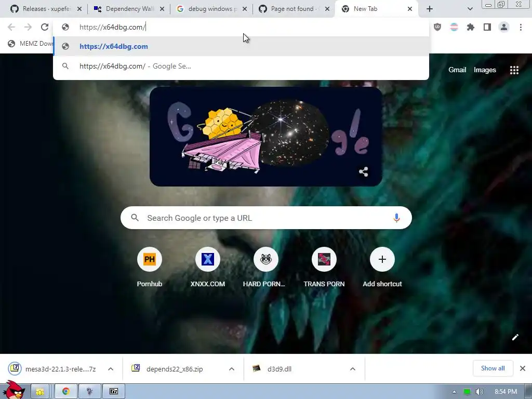Click the Google doodle image

click(x=266, y=137)
